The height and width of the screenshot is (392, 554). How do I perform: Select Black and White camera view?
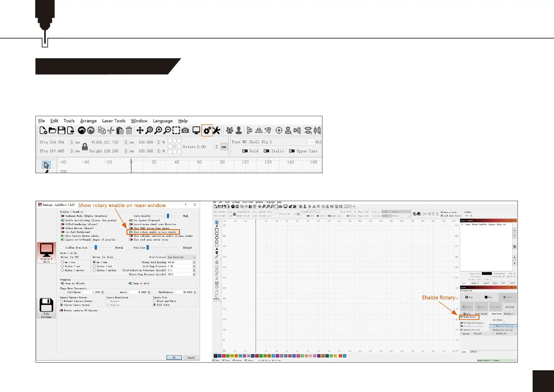click(155, 301)
